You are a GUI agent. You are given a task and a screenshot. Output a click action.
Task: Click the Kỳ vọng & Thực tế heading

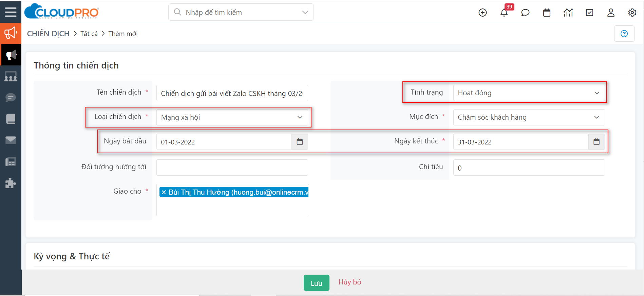(72, 256)
